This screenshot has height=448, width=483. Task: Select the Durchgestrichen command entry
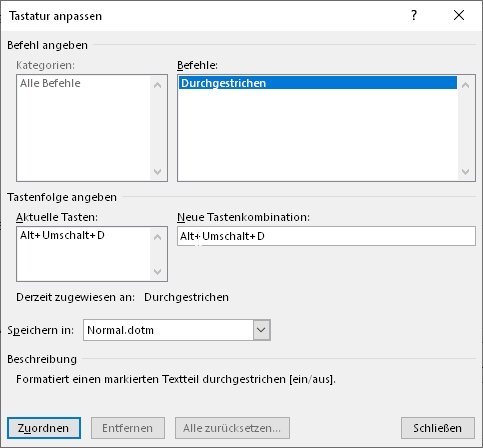tap(318, 83)
